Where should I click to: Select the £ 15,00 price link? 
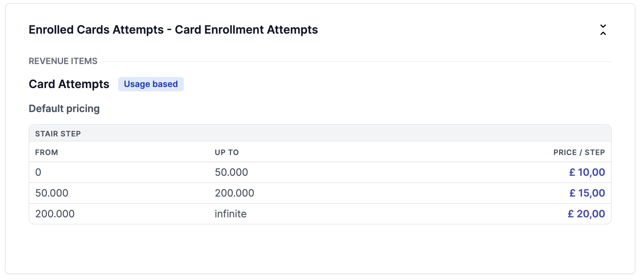tap(587, 193)
